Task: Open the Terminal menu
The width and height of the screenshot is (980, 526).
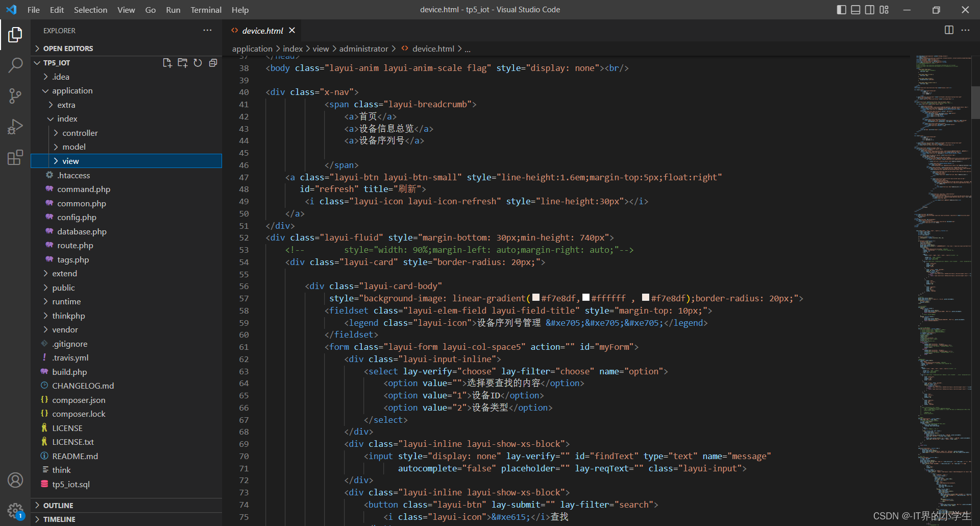Action: pos(206,10)
